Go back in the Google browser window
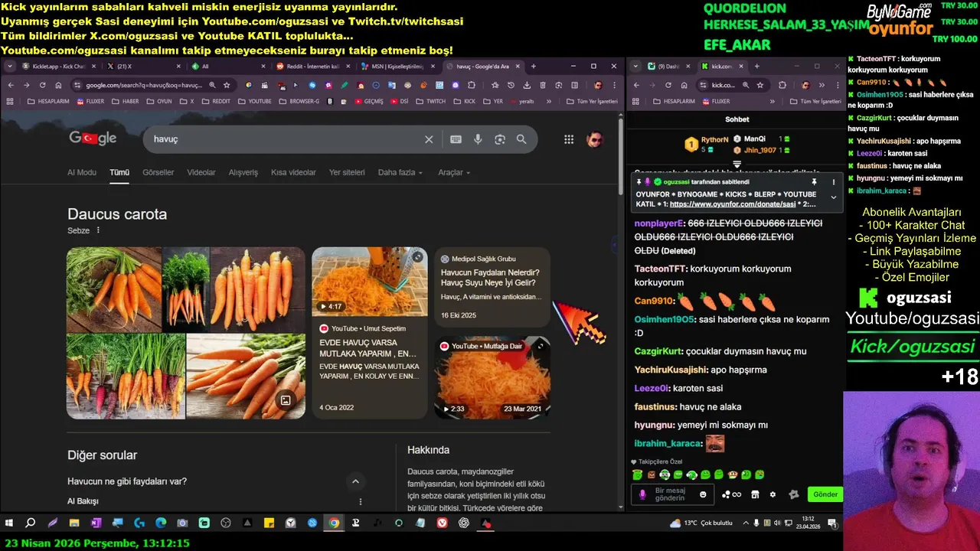The width and height of the screenshot is (980, 551). (x=11, y=85)
